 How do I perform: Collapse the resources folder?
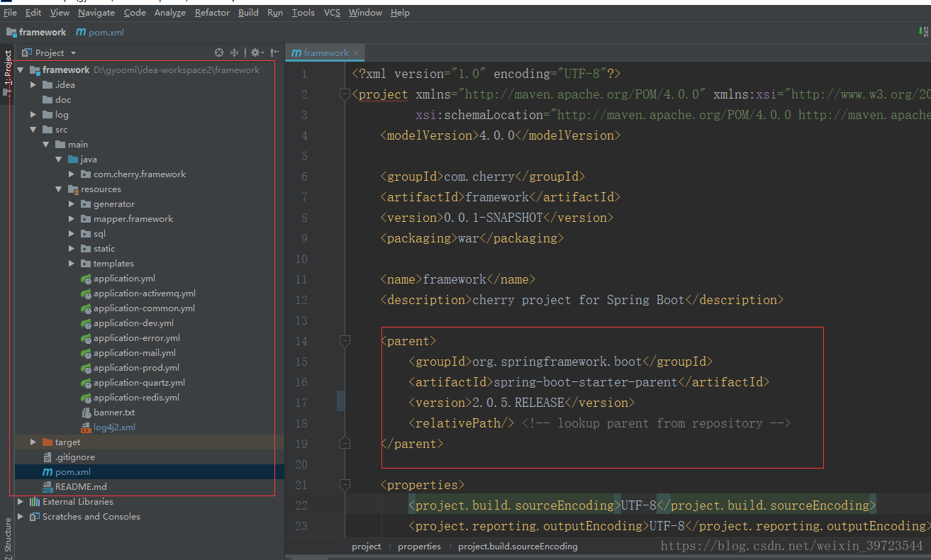[x=59, y=189]
